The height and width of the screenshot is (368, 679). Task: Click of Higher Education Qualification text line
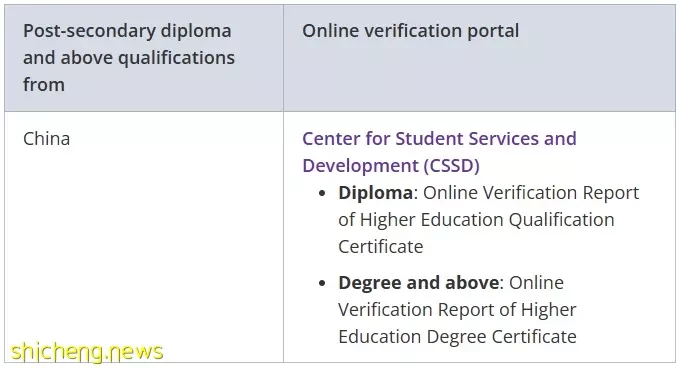pos(476,220)
